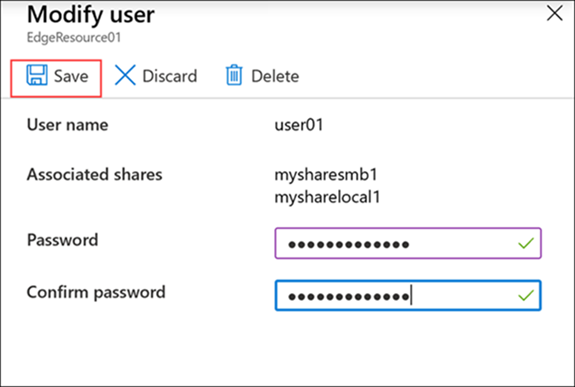Click green checkmark in Confirm password field
Image resolution: width=575 pixels, height=387 pixels.
click(x=526, y=295)
